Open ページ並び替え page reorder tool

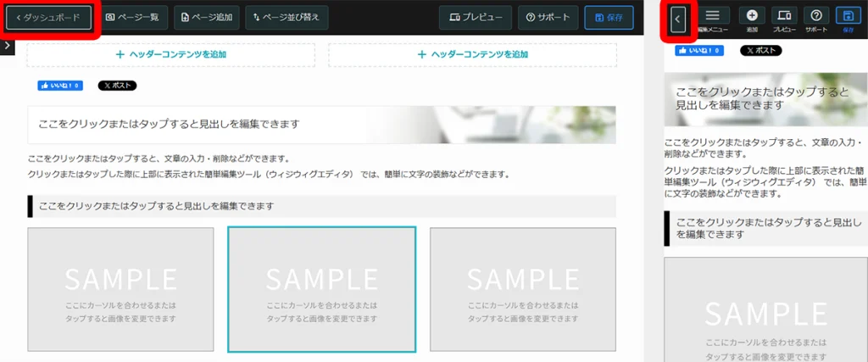(287, 17)
